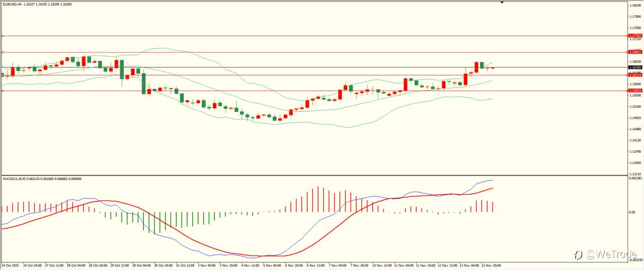Image resolution: width=644 pixels, height=270 pixels.
Task: Select the 1.15633 red price level tag
Action: [x=635, y=91]
